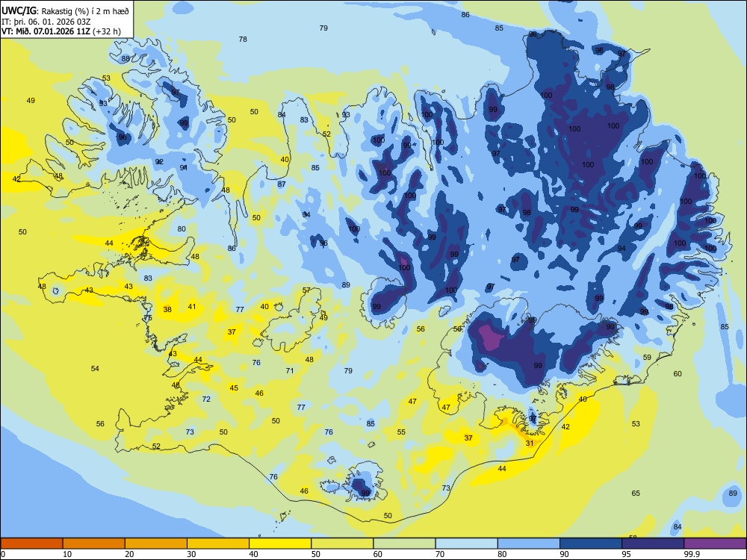The width and height of the screenshot is (747, 560).
Task: Click the map humidity value '38'
Action: tap(167, 309)
